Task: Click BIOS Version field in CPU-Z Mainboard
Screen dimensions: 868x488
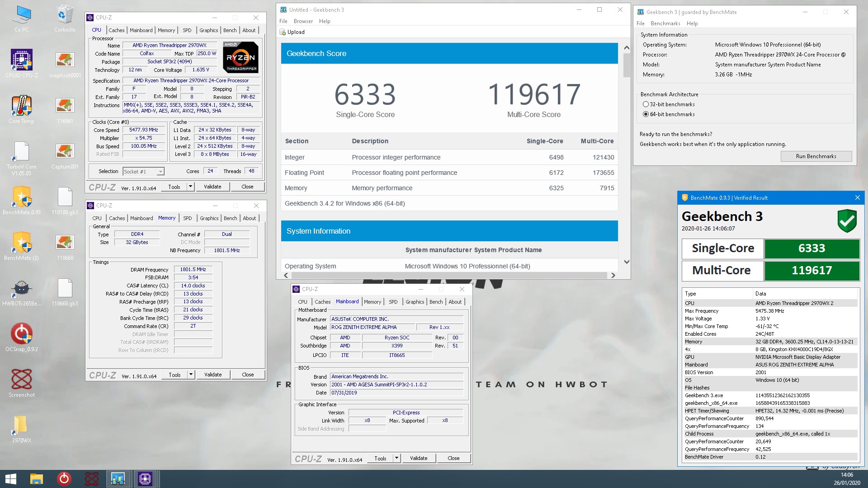Action: [396, 385]
